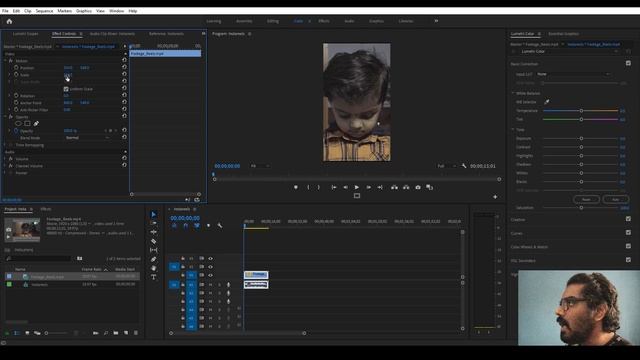The height and width of the screenshot is (360, 640).
Task: Collapse the Motion effect section
Action: pos(5,61)
